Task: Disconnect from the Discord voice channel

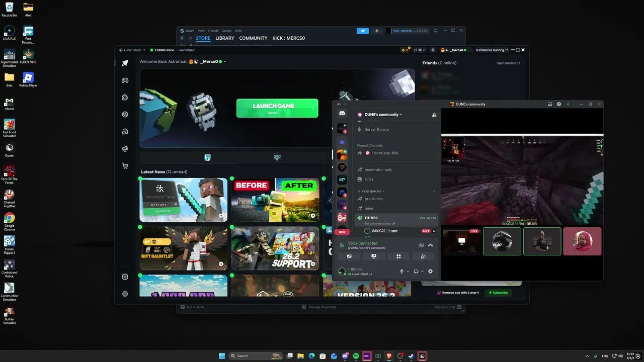Action: pyautogui.click(x=430, y=245)
